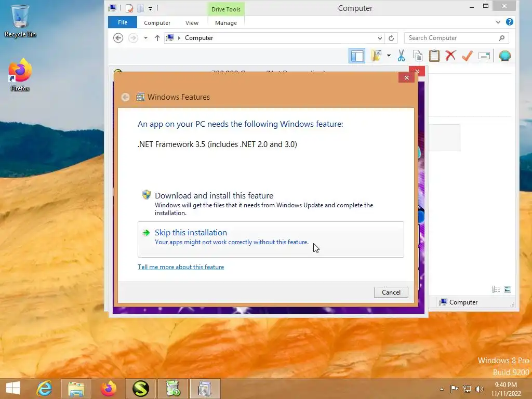Open the Firefox desktop shortcut
The width and height of the screenshot is (532, 399).
coord(20,75)
